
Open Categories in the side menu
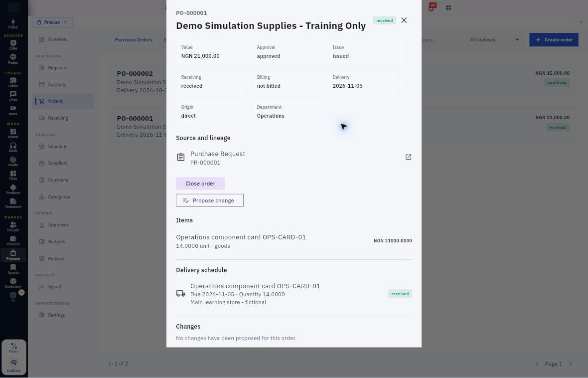pyautogui.click(x=63, y=196)
